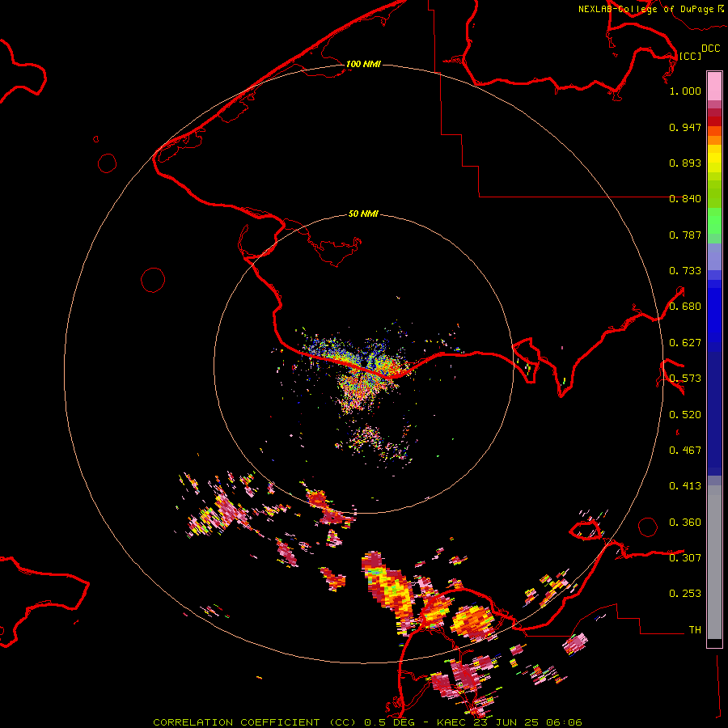Pick the gray color bar segment beside 0.307
The height and width of the screenshot is (728, 728).
pos(714,562)
